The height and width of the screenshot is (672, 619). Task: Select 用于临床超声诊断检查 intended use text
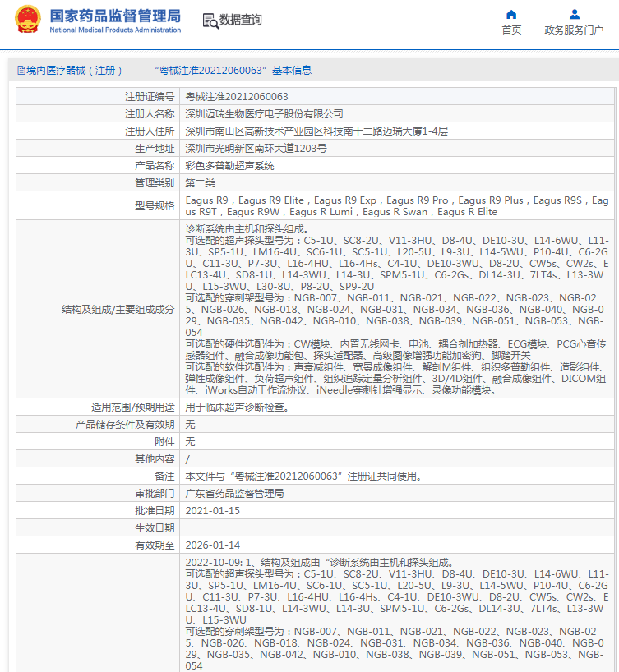click(238, 407)
